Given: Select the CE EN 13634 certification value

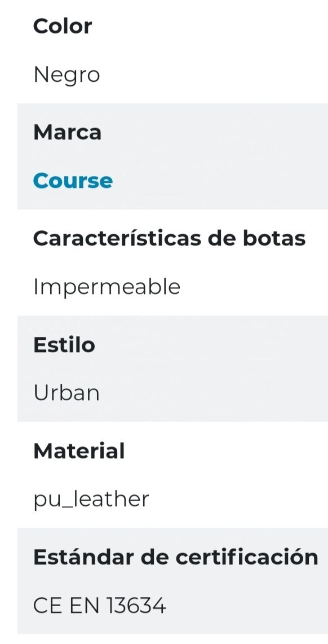Looking at the screenshot, I should 100,605.
